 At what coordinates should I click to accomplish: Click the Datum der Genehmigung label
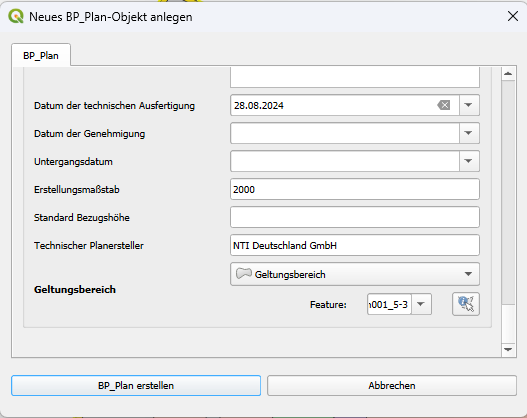point(89,133)
